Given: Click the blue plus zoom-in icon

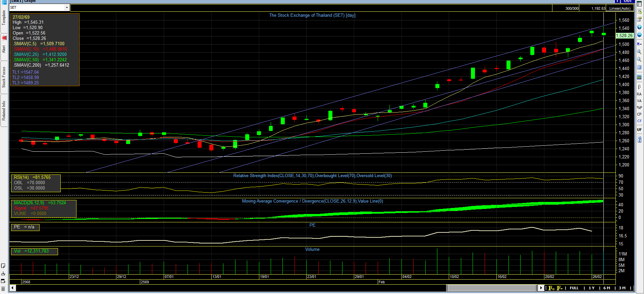Looking at the screenshot, I should (x=639, y=27).
